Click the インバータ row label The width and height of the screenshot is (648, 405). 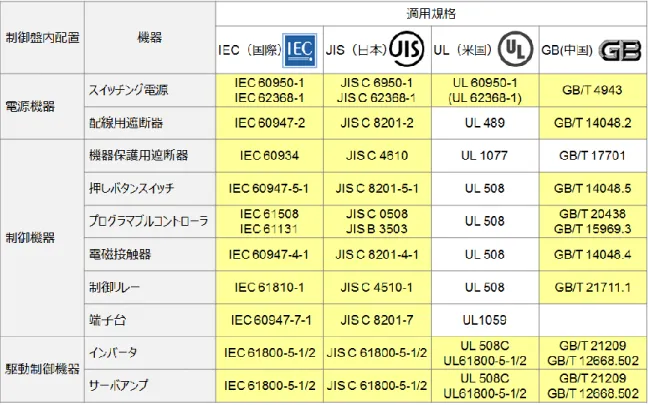[113, 353]
